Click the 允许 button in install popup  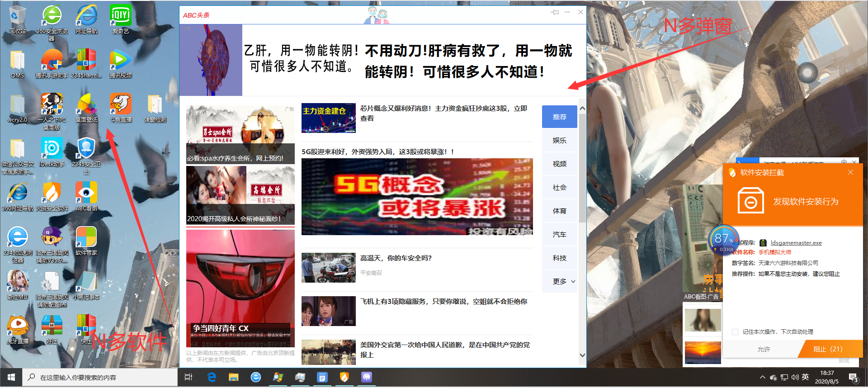pyautogui.click(x=764, y=349)
